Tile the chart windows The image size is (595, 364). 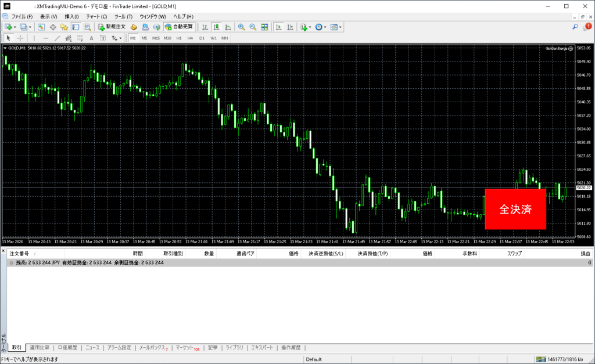264,27
